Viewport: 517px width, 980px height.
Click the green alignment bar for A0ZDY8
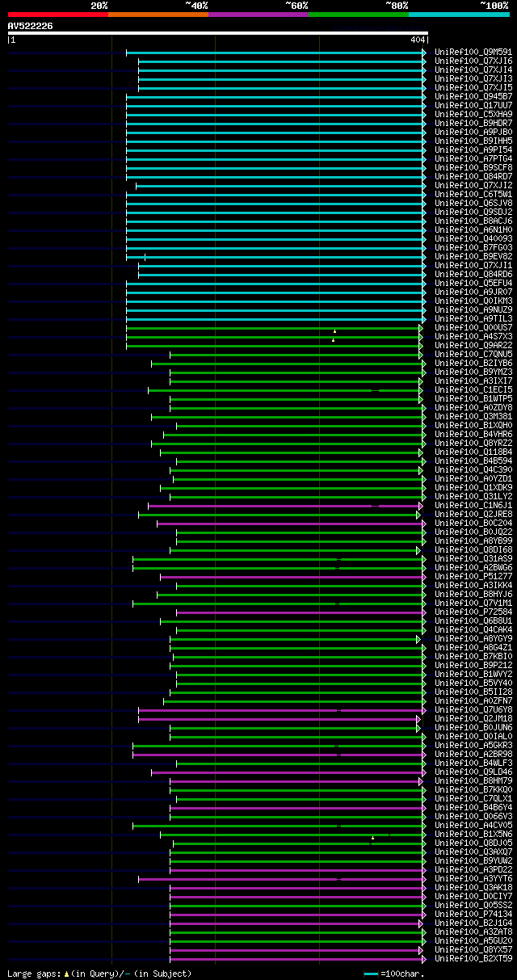pos(297,408)
